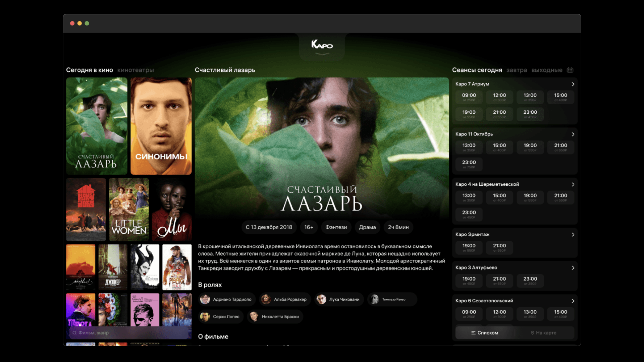Expand Каро 7 Атриум cinema details
The width and height of the screenshot is (644, 362).
(x=573, y=84)
